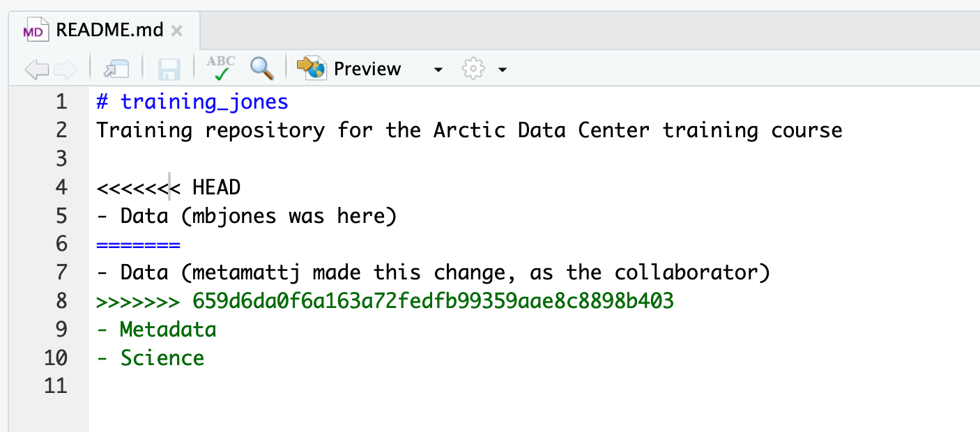Screen dimensions: 980x432
Task: Click the Preview button
Action: point(350,68)
